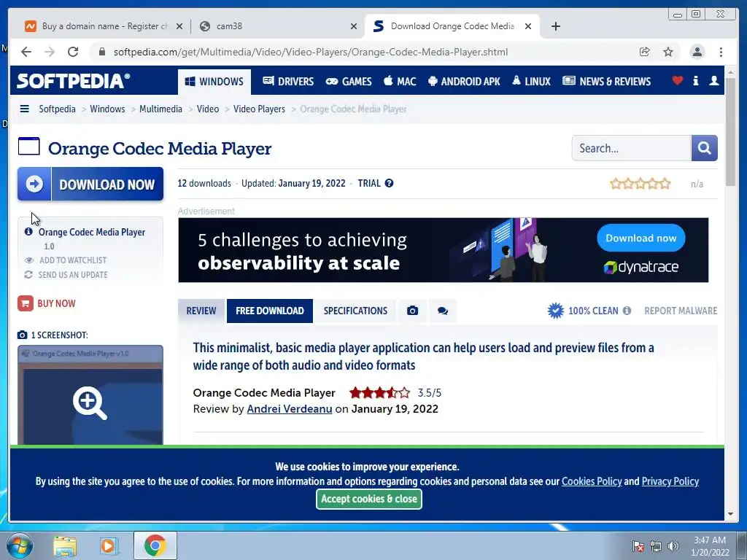Rate the program using the empty stars
Viewport: 747px width, 560px height.
[640, 184]
